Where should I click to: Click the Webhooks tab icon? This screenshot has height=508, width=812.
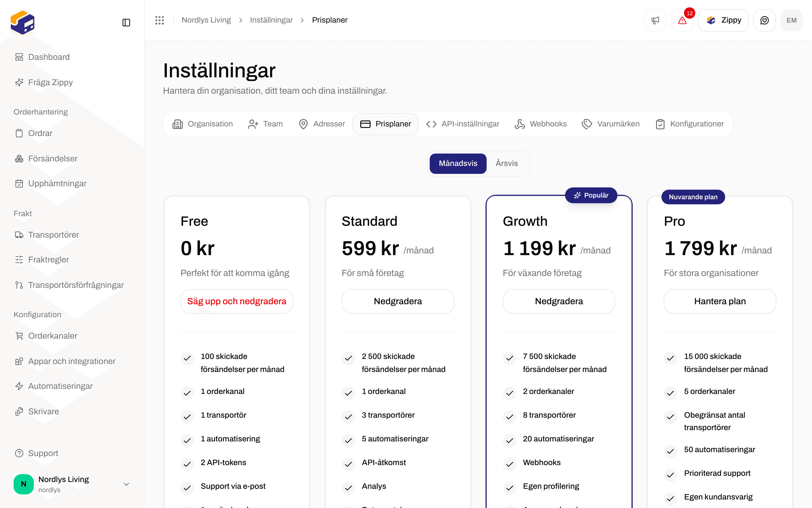click(520, 124)
